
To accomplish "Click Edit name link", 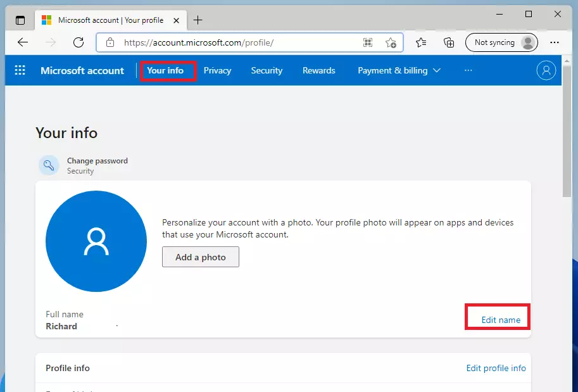I will coord(501,320).
